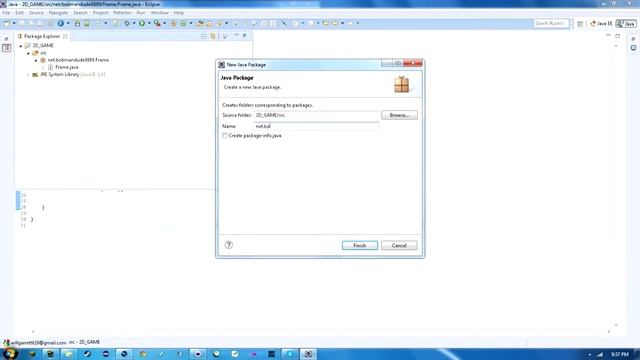The image size is (640, 360).
Task: Click the Run External Tools icon
Action: [157, 23]
